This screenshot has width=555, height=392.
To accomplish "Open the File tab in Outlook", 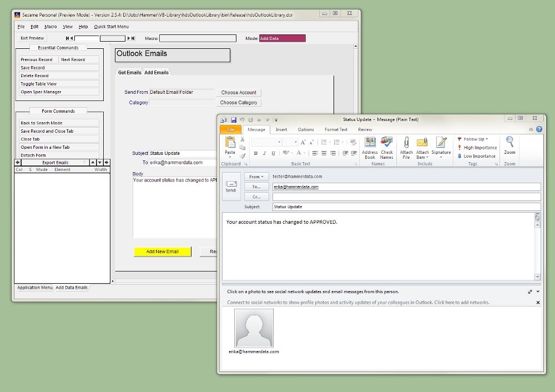I will point(230,129).
